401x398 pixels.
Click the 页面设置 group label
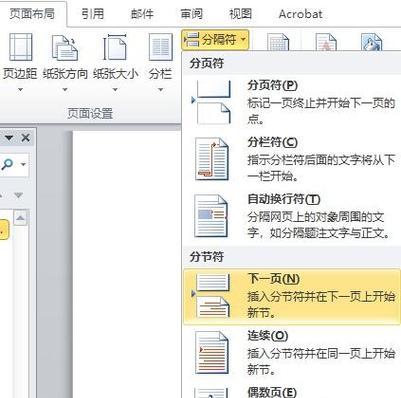click(x=90, y=114)
